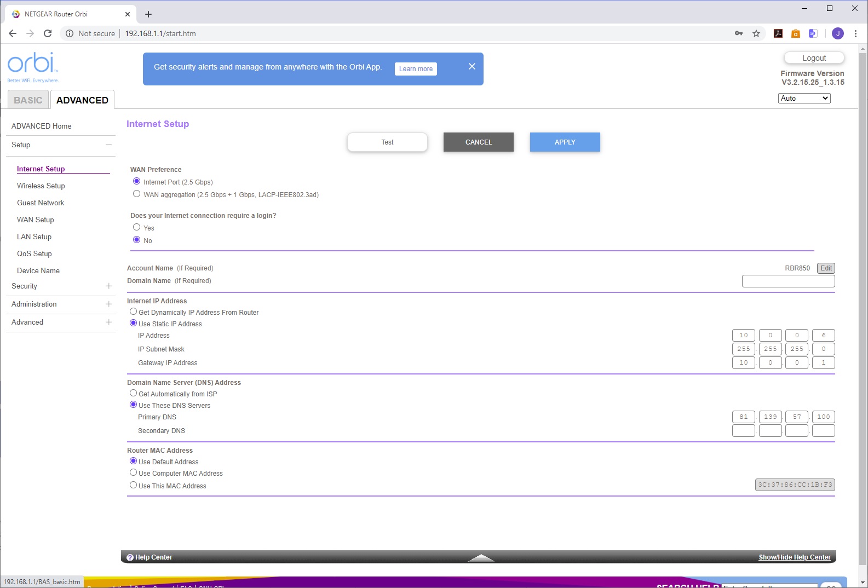
Task: Click the APPLY button
Action: coord(565,142)
